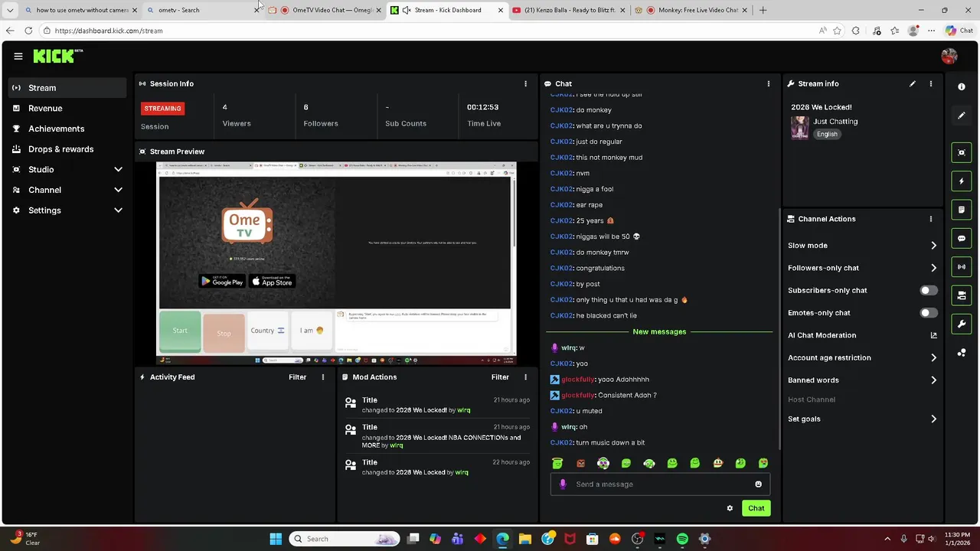Go to Revenue in the left sidebar

pos(67,108)
